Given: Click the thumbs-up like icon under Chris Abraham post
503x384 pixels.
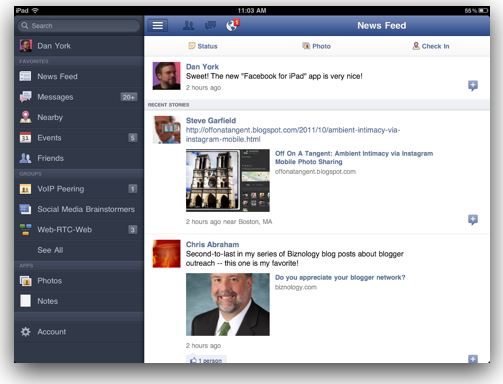Looking at the screenshot, I should (x=193, y=360).
